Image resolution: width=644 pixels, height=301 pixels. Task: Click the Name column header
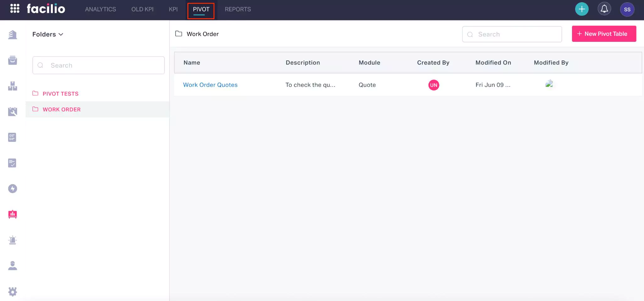pos(192,63)
